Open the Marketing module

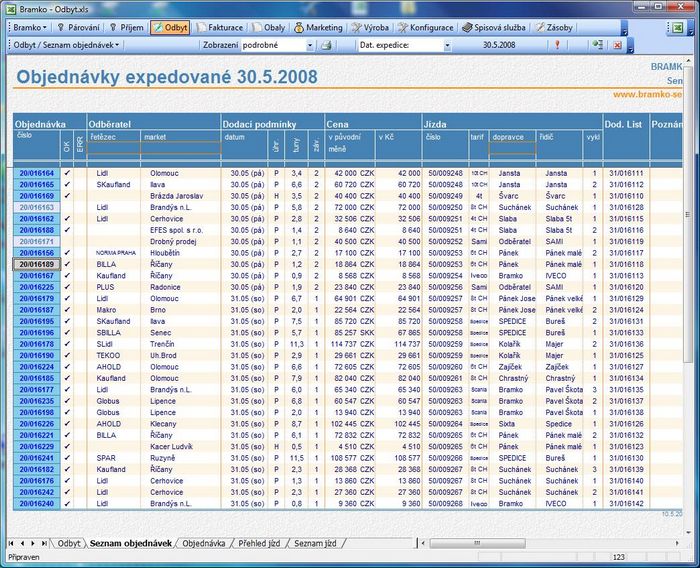(318, 28)
